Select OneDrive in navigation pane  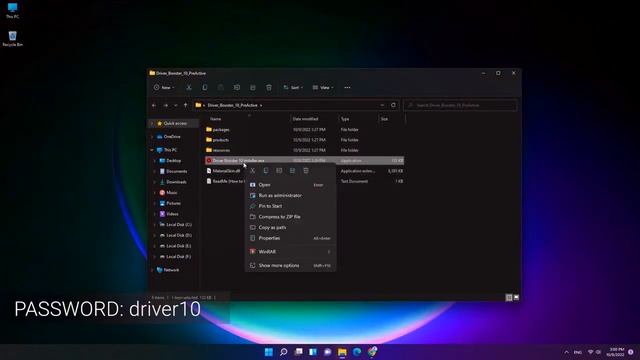(172, 137)
